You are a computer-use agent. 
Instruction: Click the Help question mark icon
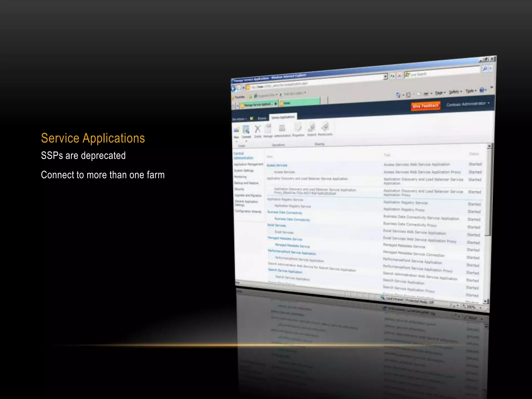(x=482, y=90)
